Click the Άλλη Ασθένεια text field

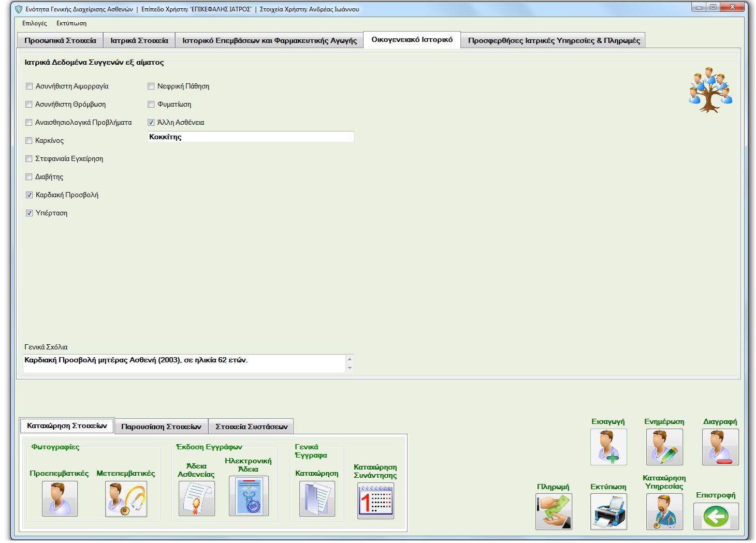(x=251, y=137)
